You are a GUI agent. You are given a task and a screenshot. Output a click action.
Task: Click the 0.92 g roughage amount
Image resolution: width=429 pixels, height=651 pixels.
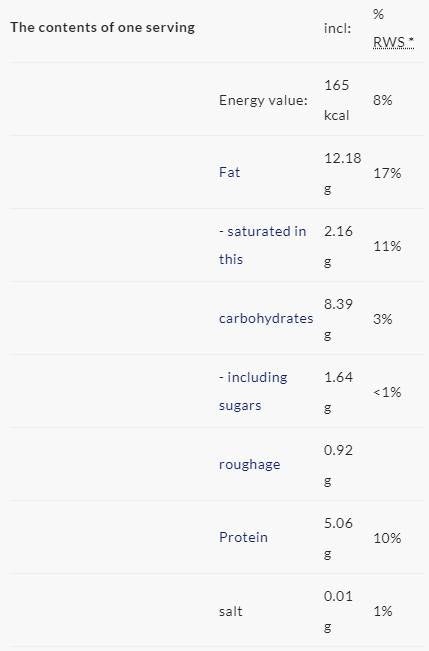[x=338, y=465]
